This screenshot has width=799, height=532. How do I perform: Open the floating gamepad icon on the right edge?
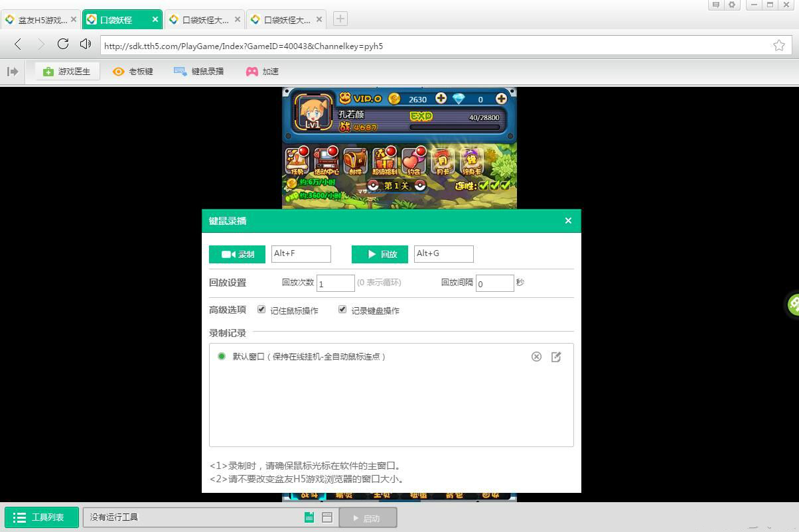[x=792, y=304]
